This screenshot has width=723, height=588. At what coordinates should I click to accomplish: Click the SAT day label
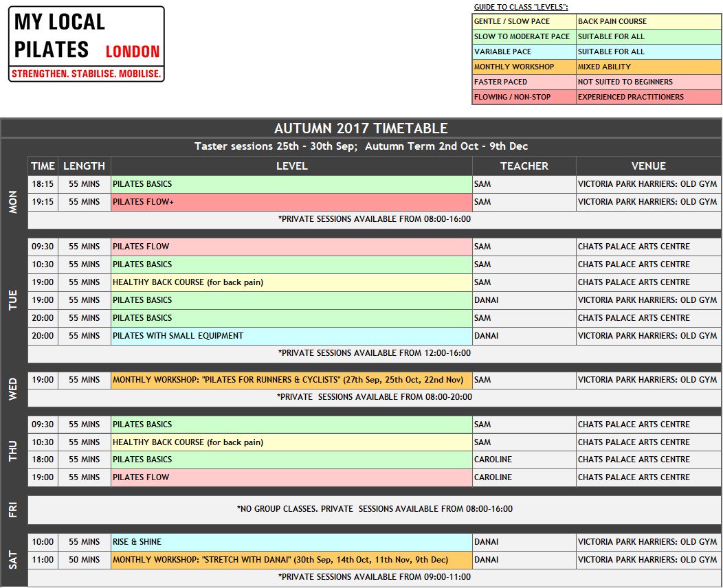(x=13, y=560)
